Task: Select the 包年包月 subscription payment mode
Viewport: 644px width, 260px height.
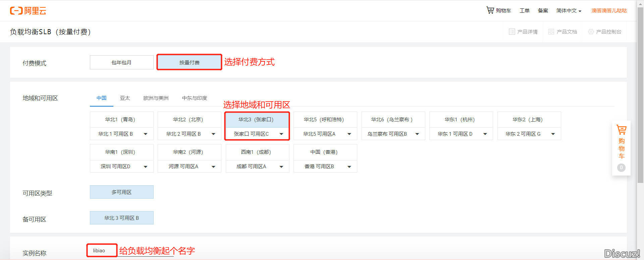Action: point(121,63)
